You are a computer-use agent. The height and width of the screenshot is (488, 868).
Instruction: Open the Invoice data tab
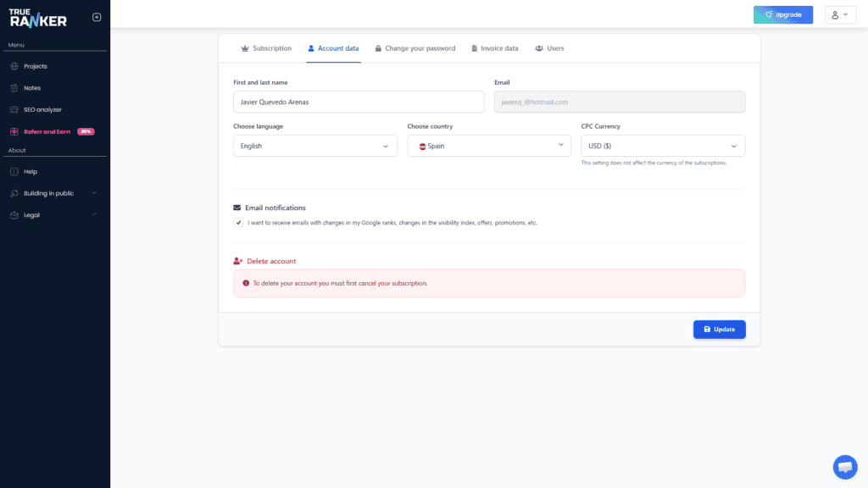(495, 48)
